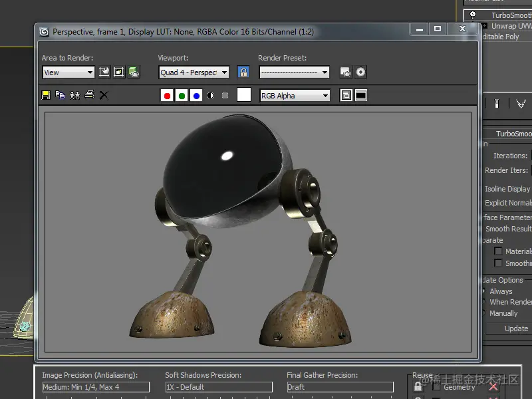
Task: Click the Print Image icon
Action: (x=90, y=95)
